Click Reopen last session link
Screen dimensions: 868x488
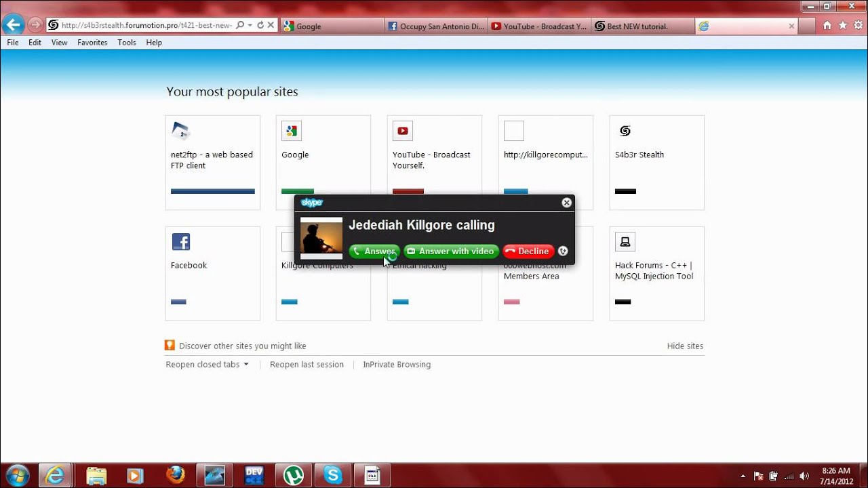[307, 365]
